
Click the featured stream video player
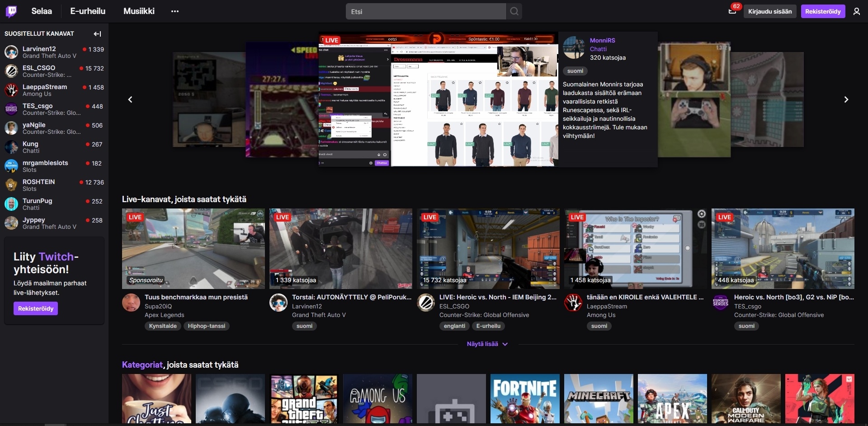point(439,99)
